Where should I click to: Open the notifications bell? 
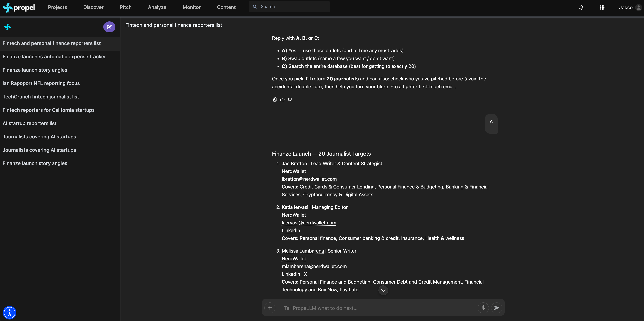(581, 8)
